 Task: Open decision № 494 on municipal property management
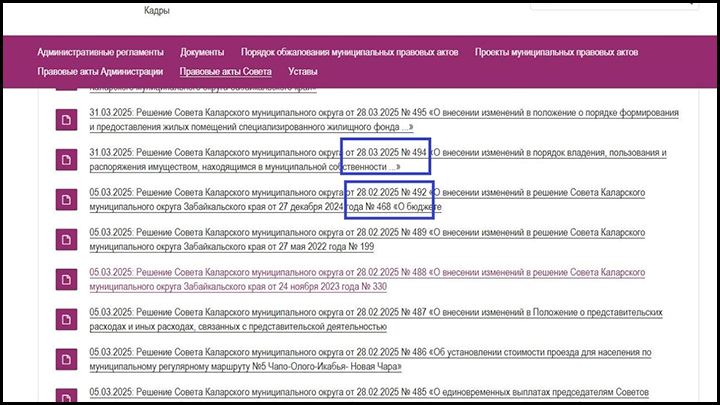(378, 159)
